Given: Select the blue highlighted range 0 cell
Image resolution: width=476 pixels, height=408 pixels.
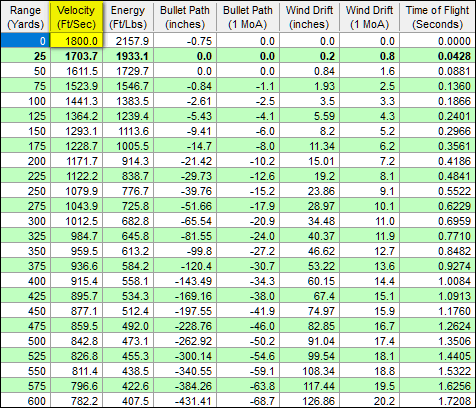Looking at the screenshot, I should click(25, 41).
